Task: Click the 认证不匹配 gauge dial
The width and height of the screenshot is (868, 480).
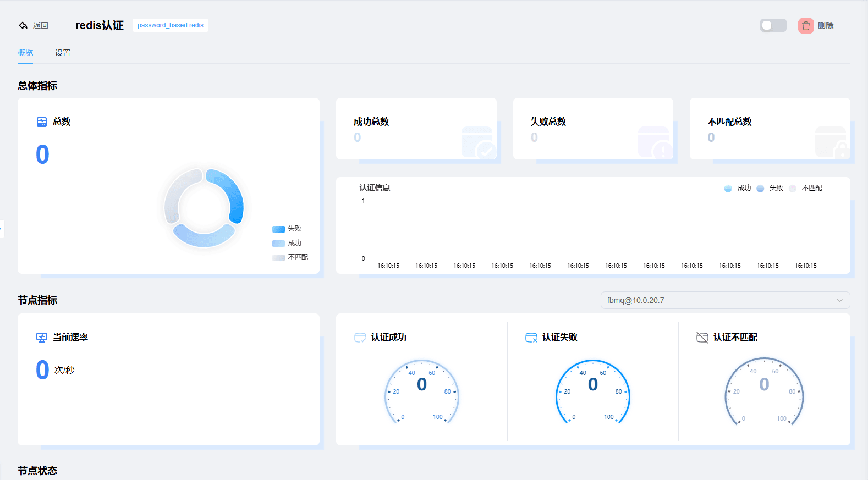Action: 764,392
